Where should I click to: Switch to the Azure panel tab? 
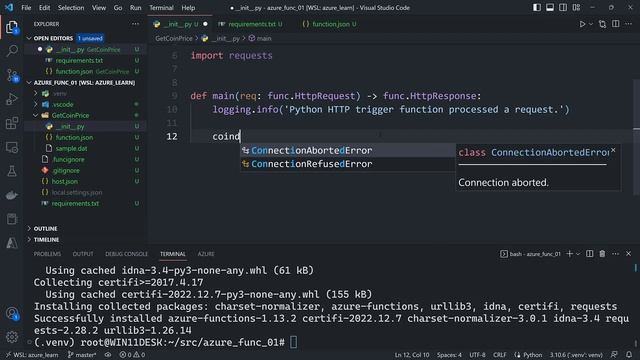point(206,254)
